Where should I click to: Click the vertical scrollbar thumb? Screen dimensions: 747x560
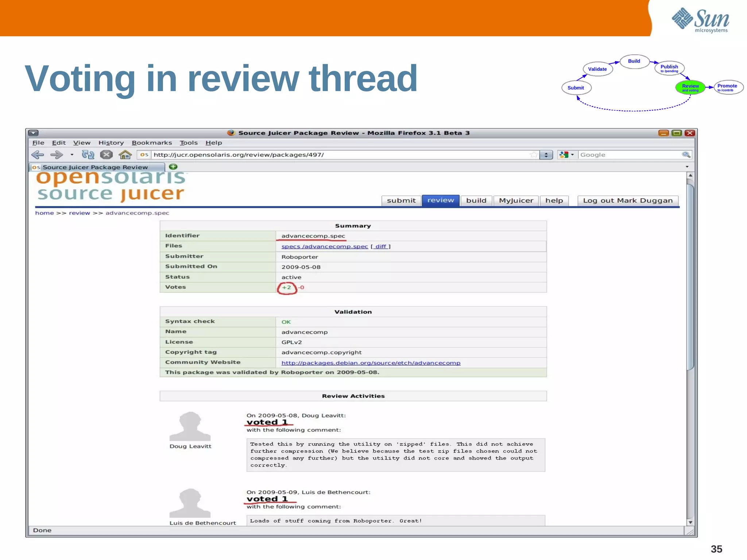pyautogui.click(x=690, y=277)
